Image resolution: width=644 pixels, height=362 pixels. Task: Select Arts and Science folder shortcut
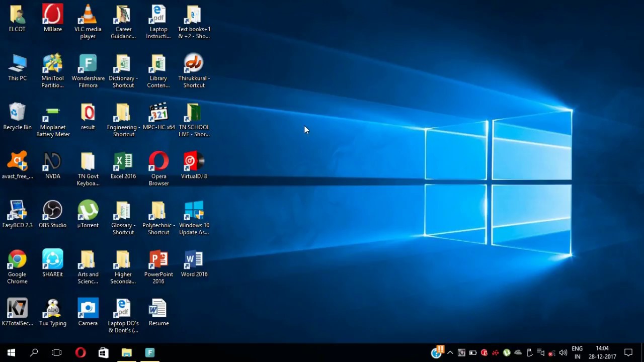pyautogui.click(x=88, y=267)
